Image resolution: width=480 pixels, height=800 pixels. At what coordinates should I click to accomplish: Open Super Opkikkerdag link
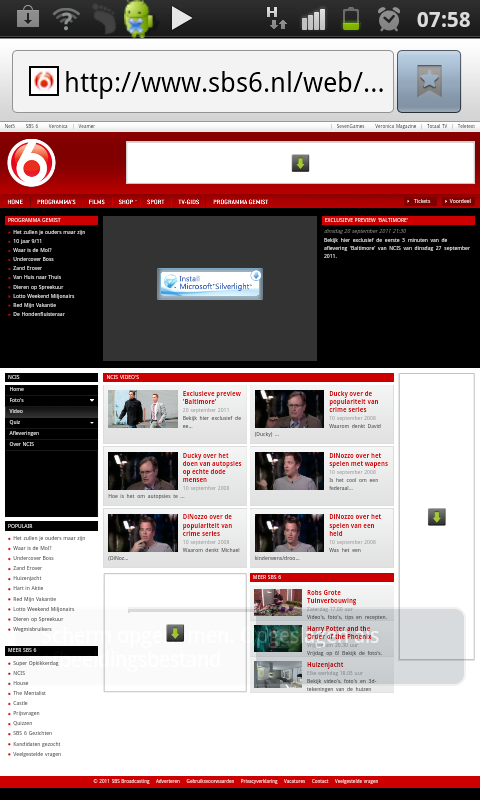pos(36,663)
